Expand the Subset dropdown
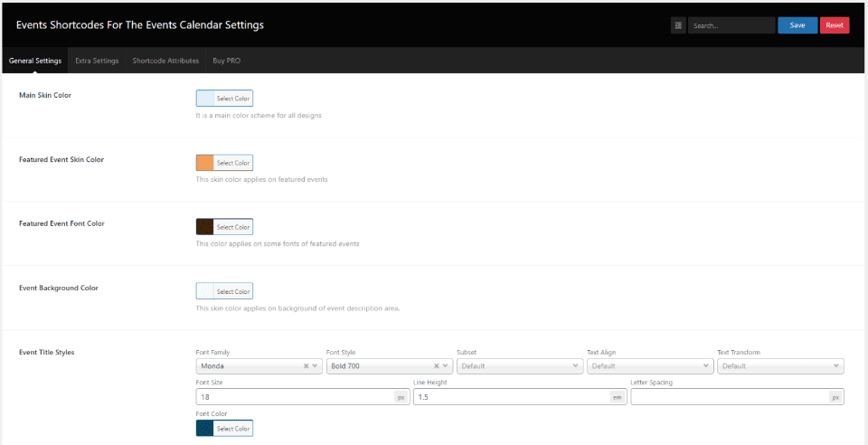 pos(520,365)
